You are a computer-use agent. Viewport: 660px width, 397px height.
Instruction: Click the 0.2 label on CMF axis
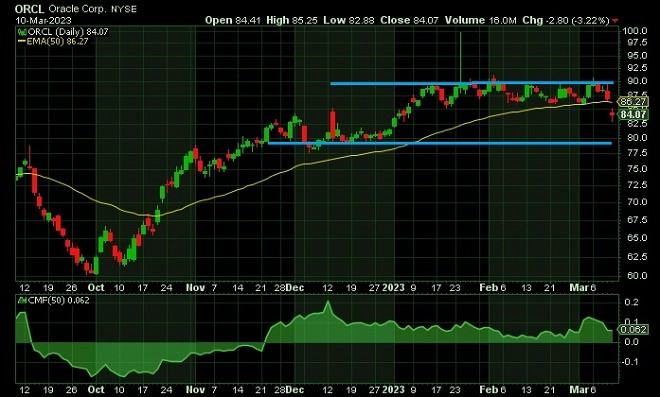(631, 302)
